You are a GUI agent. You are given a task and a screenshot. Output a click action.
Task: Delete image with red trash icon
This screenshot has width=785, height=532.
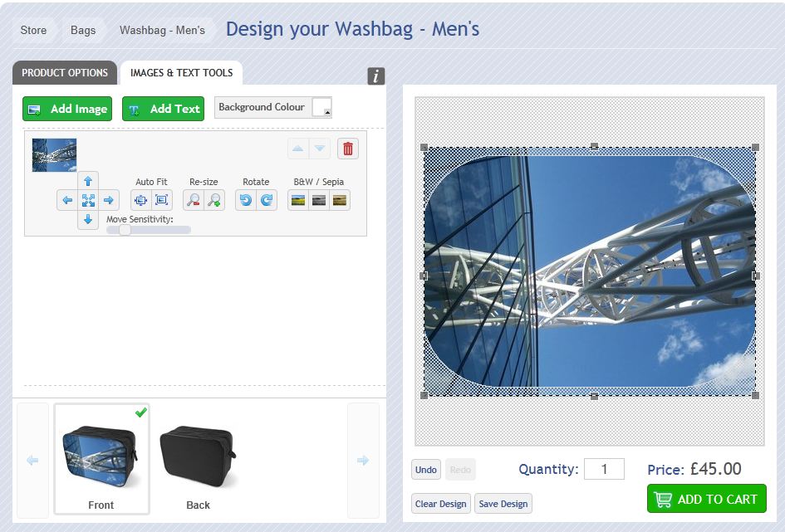coord(348,149)
